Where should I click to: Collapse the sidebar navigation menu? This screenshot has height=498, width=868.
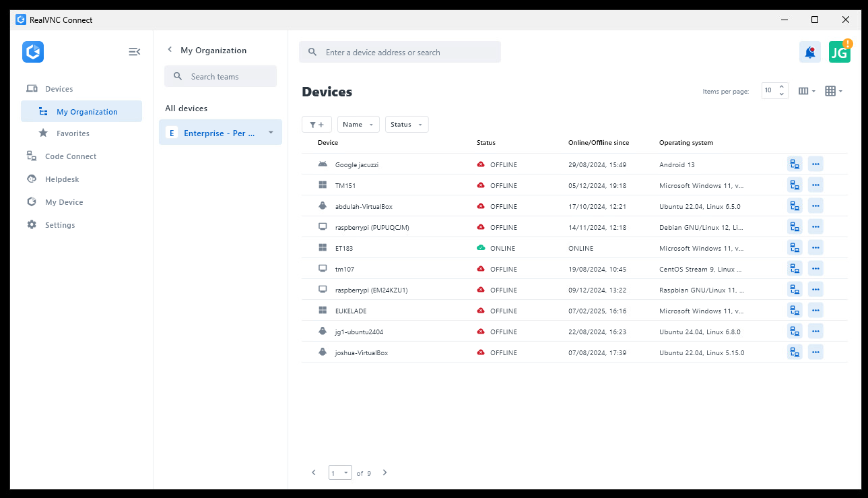(x=135, y=51)
